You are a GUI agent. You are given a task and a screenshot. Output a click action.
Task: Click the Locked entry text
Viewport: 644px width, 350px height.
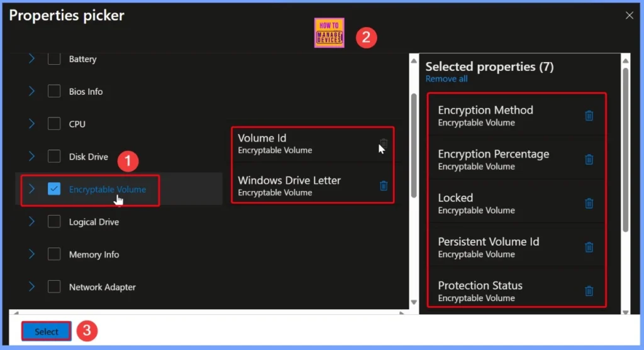click(x=455, y=198)
